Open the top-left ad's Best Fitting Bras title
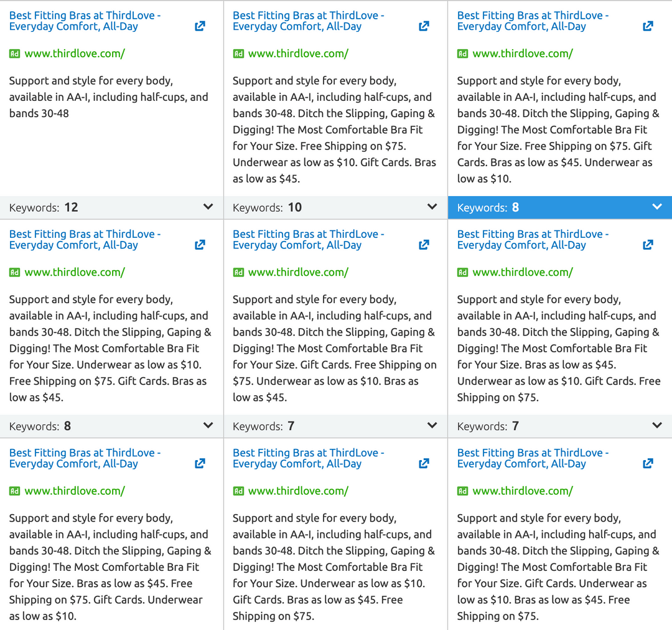Viewport: 672px width, 630px height. (x=85, y=21)
